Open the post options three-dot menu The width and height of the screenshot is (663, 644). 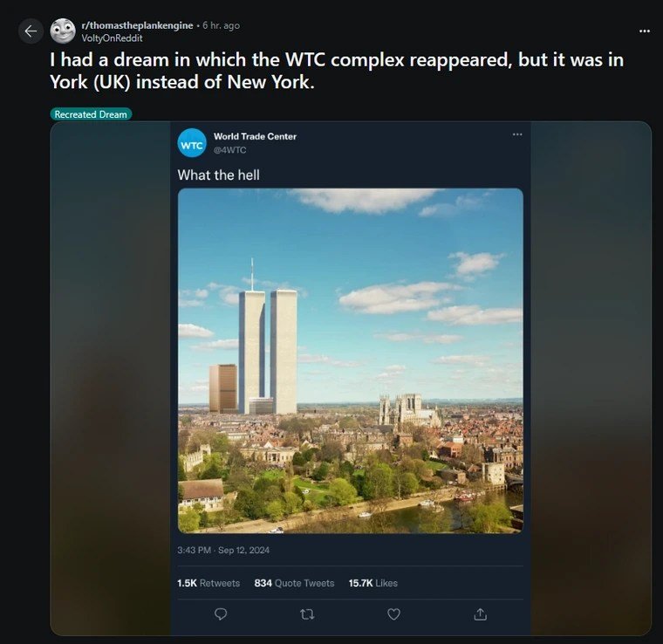[x=644, y=31]
